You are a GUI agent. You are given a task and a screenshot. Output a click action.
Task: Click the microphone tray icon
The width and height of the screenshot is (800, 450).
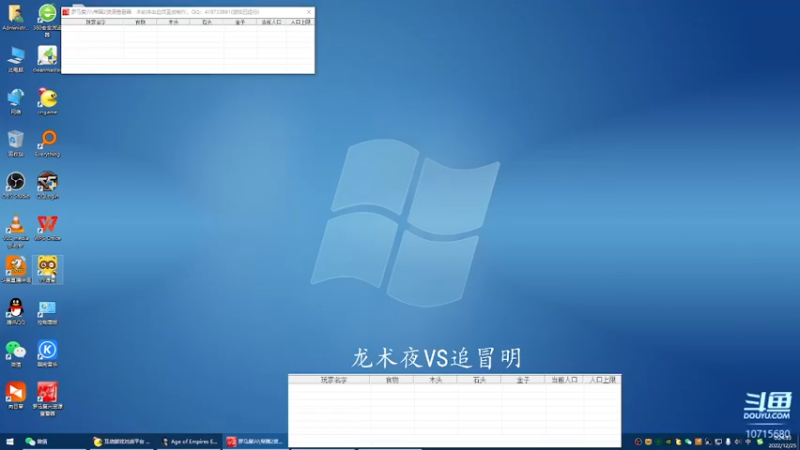(x=728, y=442)
